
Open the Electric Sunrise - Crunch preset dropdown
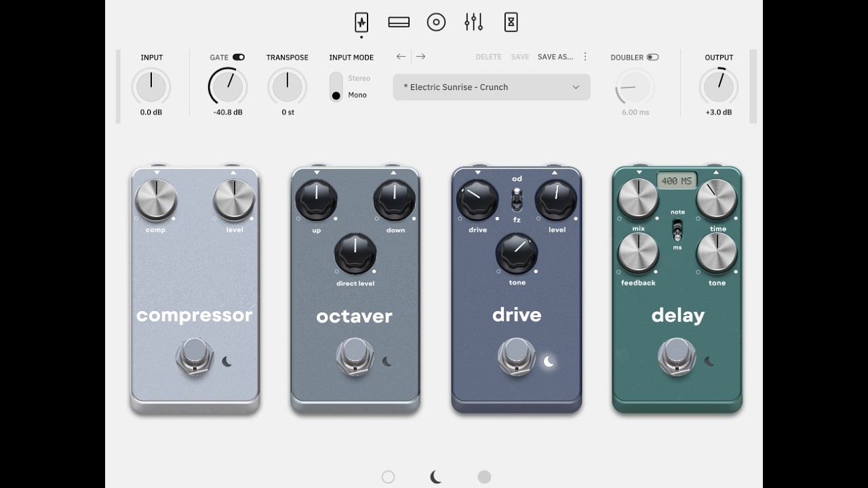(x=491, y=87)
